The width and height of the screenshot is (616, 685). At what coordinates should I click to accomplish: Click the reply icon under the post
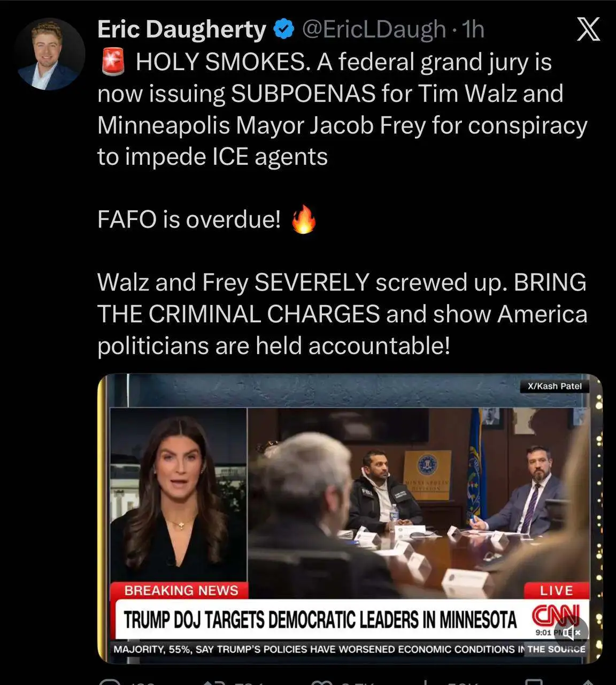point(110,682)
